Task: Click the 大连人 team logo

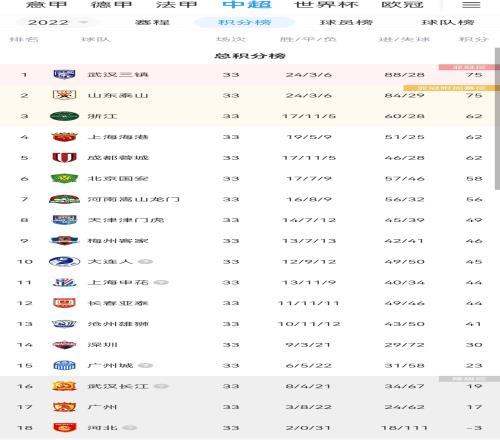Action: [64, 262]
